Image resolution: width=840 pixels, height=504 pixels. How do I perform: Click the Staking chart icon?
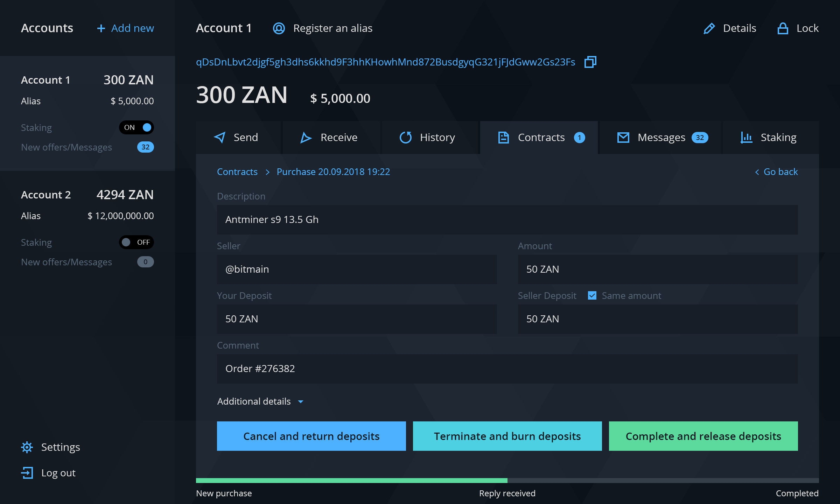(x=747, y=138)
